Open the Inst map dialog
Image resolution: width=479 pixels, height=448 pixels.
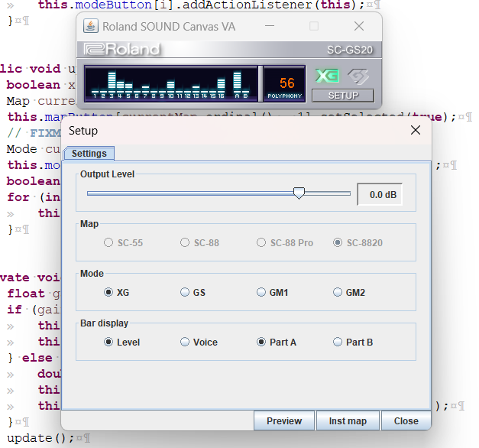click(x=348, y=420)
